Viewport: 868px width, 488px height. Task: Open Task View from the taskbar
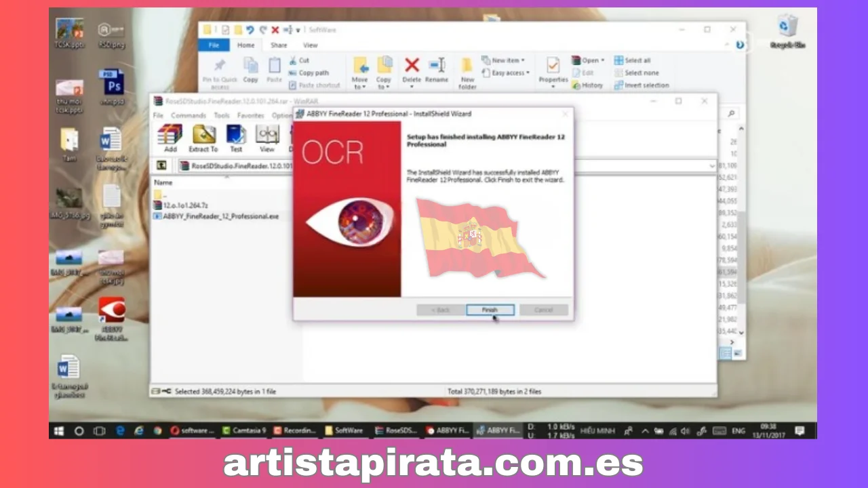point(100,430)
